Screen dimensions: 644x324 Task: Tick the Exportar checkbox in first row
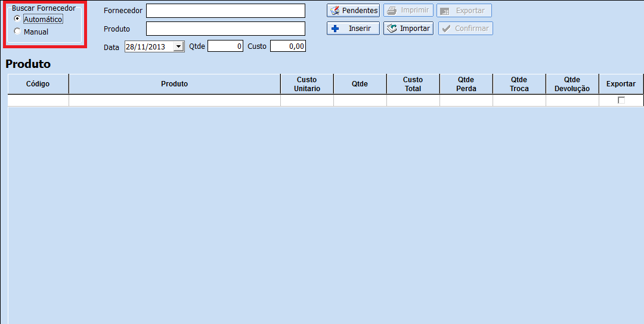(621, 100)
